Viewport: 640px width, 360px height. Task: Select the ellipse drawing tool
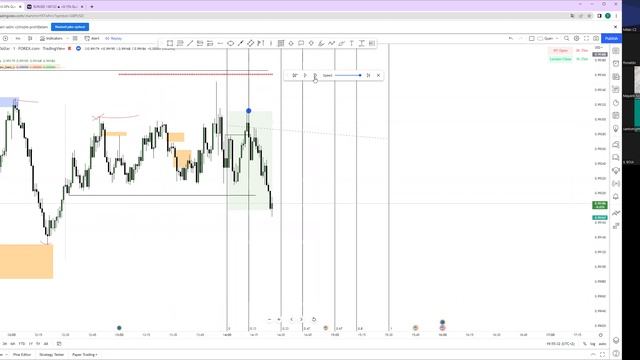pyautogui.click(x=230, y=43)
